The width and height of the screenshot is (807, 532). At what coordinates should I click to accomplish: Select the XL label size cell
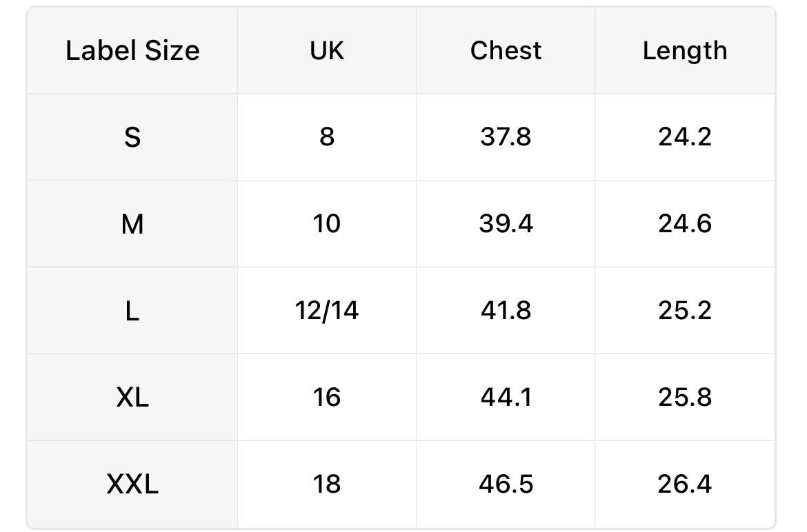click(x=132, y=398)
